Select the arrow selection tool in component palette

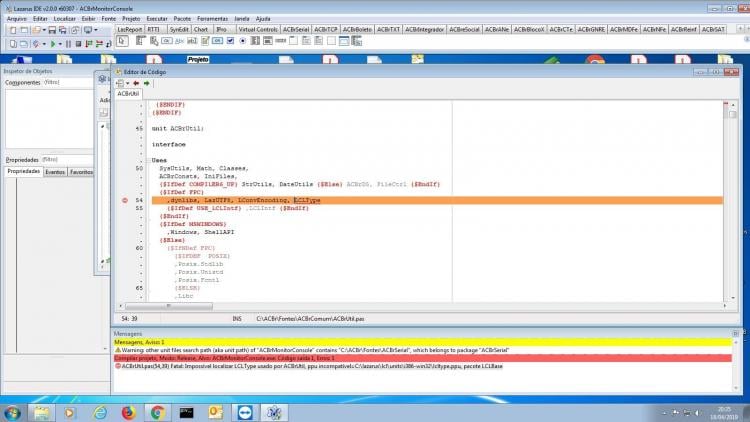[122, 41]
